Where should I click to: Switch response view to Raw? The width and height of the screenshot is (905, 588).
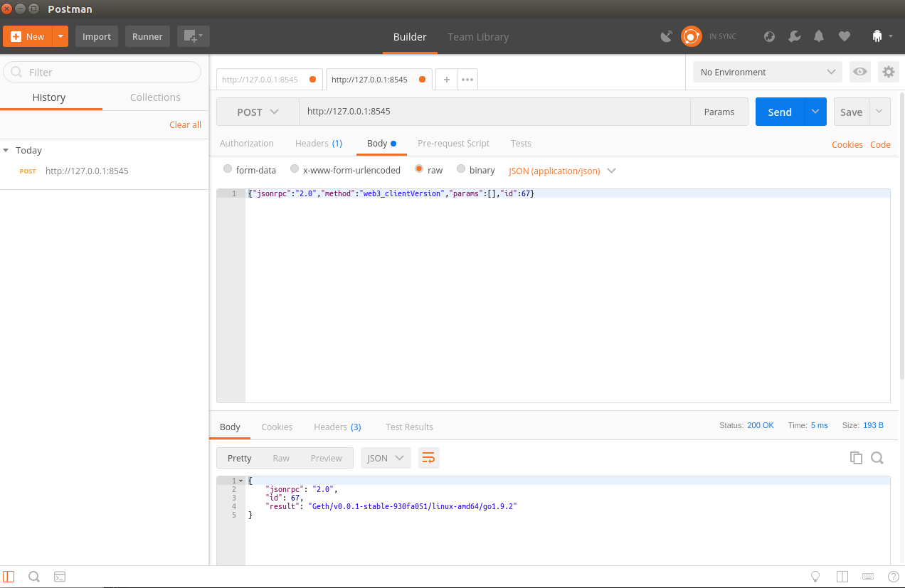tap(281, 458)
